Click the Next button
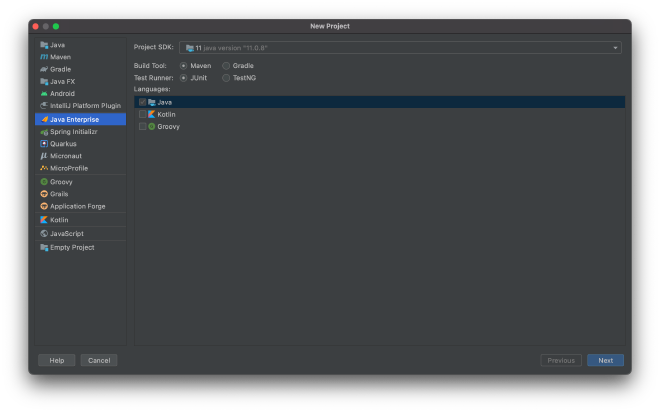The width and height of the screenshot is (660, 412). coord(605,360)
